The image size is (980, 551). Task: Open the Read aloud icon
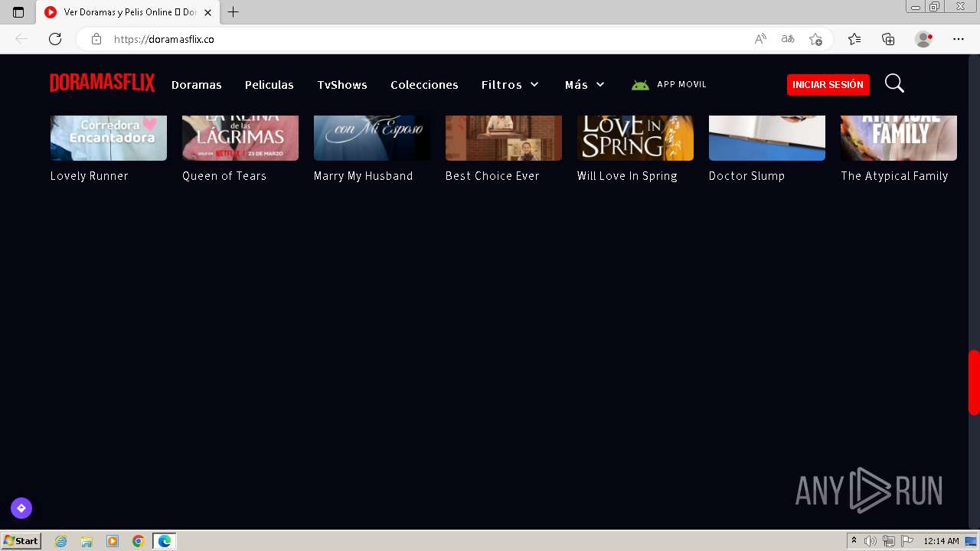[760, 39]
